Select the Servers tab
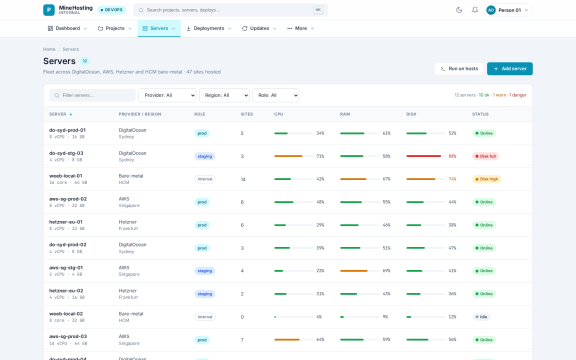This screenshot has width=576, height=360. pos(159,28)
